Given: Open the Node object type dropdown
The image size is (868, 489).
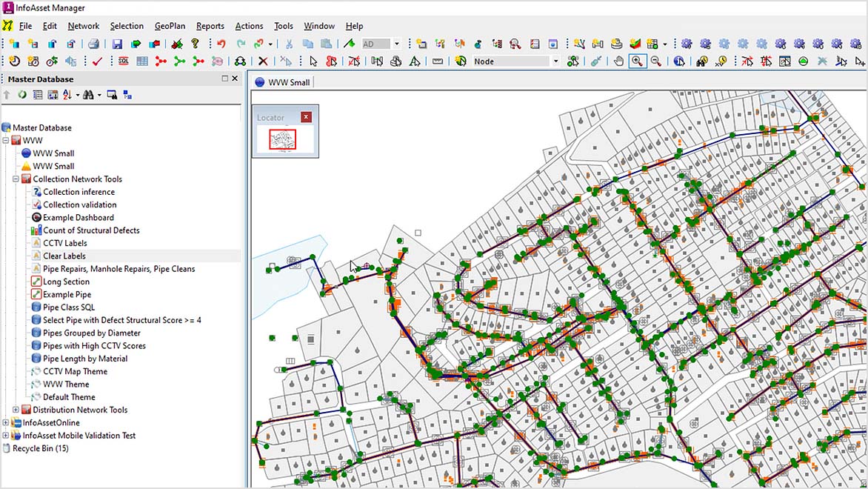Looking at the screenshot, I should click(555, 61).
